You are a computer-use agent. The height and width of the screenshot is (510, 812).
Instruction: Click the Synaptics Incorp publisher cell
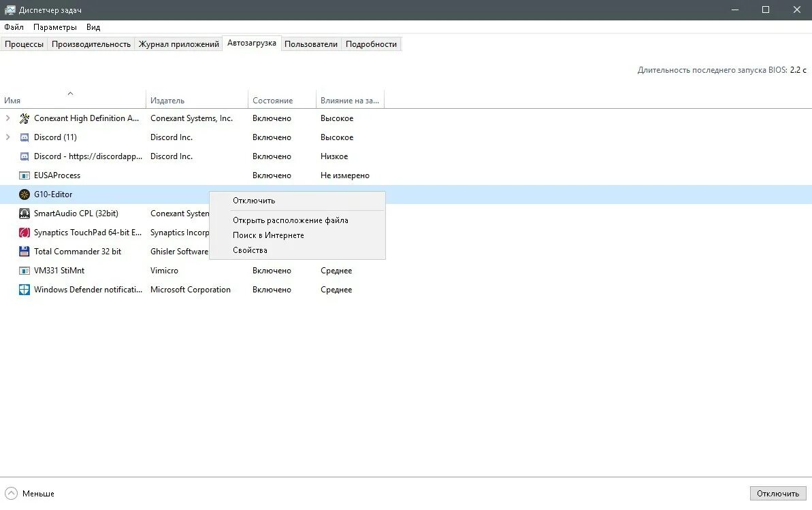point(180,233)
